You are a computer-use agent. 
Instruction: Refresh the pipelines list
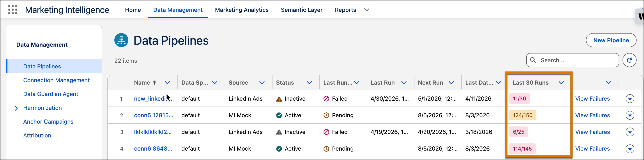629,60
